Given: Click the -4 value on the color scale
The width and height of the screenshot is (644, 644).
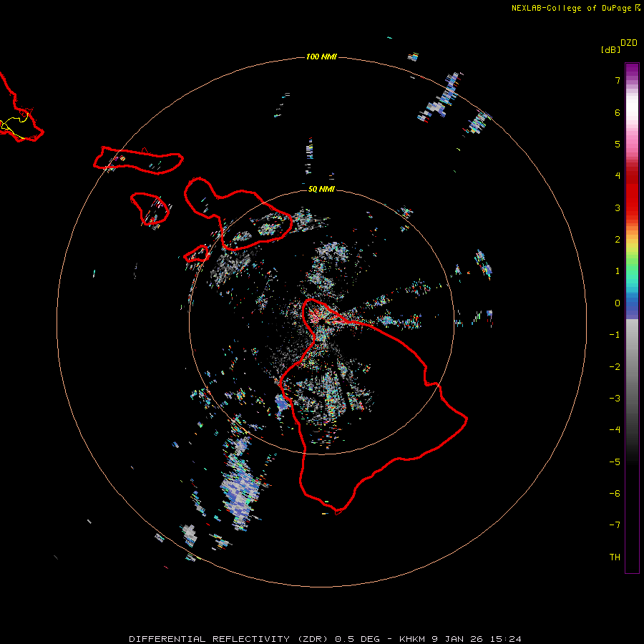Looking at the screenshot, I should [x=615, y=429].
